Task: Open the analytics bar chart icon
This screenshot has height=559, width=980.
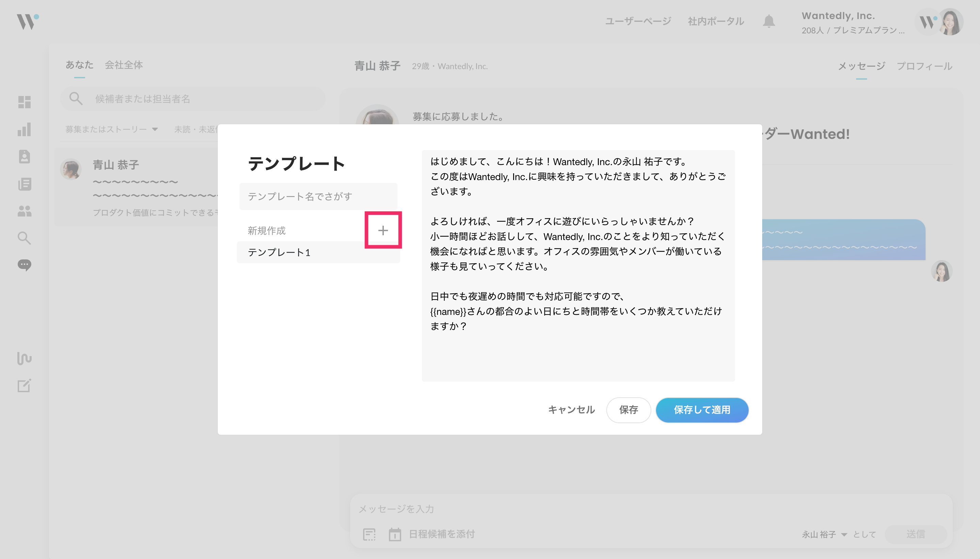Action: coord(24,129)
